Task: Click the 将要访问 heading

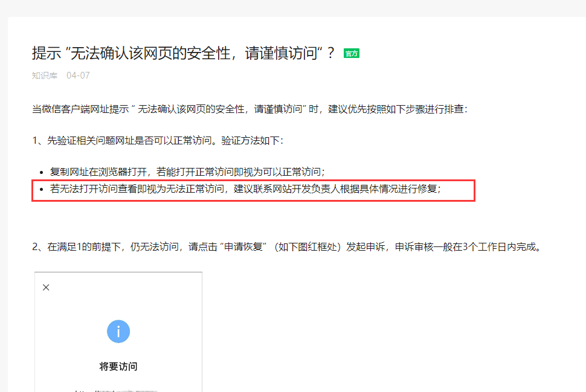Action: 118,367
